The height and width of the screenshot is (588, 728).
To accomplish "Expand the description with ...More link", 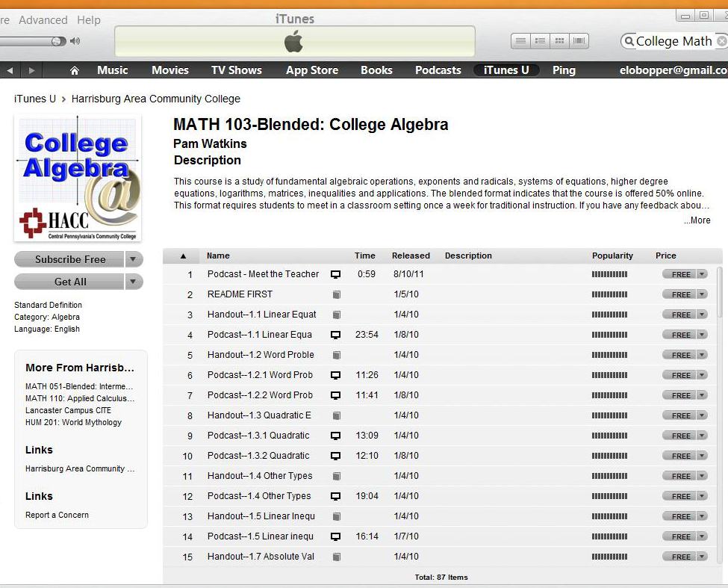I will coord(697,220).
